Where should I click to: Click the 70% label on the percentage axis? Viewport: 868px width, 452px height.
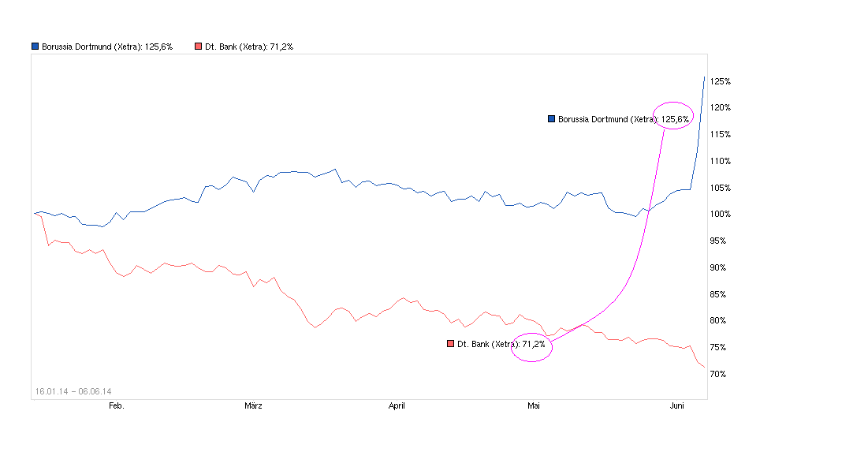717,374
